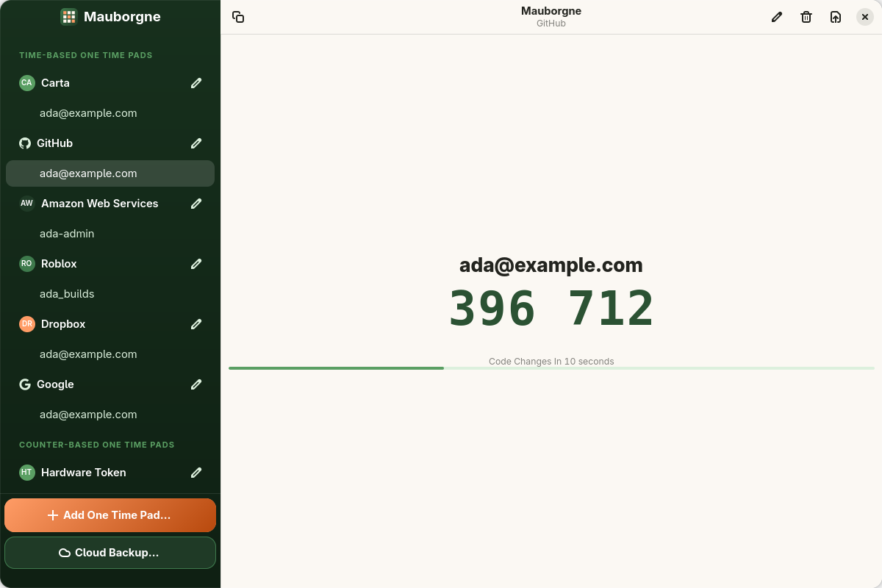
Task: Click the pencil next to Dropbox
Action: 196,324
